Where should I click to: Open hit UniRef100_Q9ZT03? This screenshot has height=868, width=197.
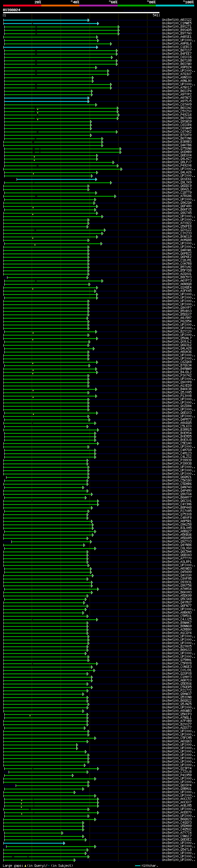pos(177,542)
